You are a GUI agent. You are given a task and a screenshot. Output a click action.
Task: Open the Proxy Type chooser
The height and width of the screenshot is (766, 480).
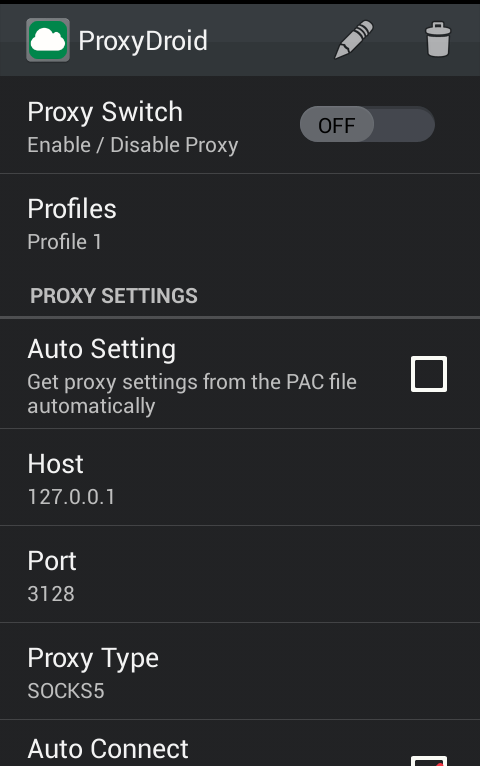(240, 672)
